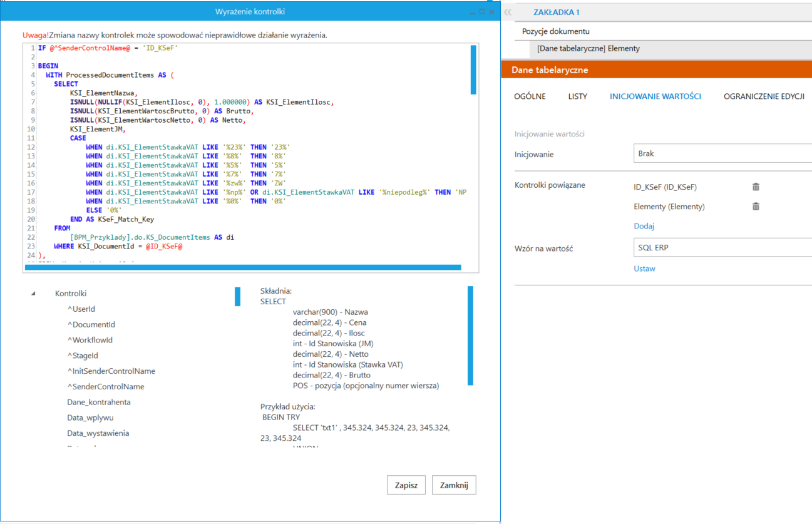
Task: Open the OGRANICZENIE EDYCJI tab
Action: (x=764, y=96)
